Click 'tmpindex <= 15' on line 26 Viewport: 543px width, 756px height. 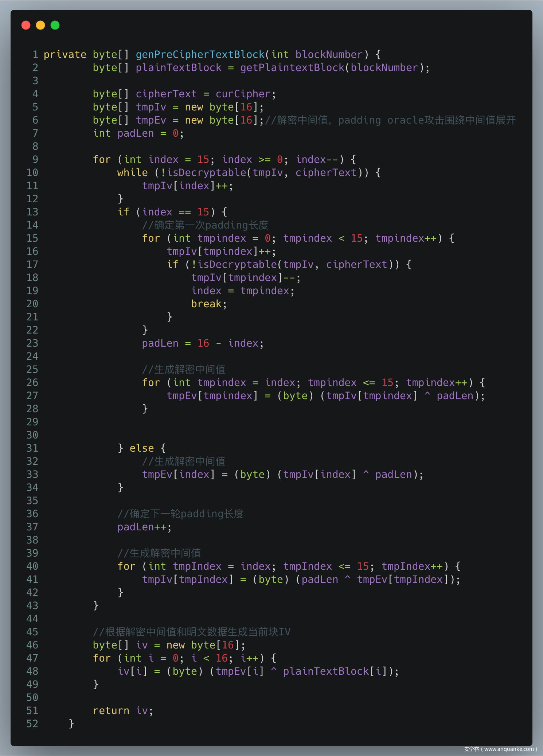pyautogui.click(x=351, y=383)
